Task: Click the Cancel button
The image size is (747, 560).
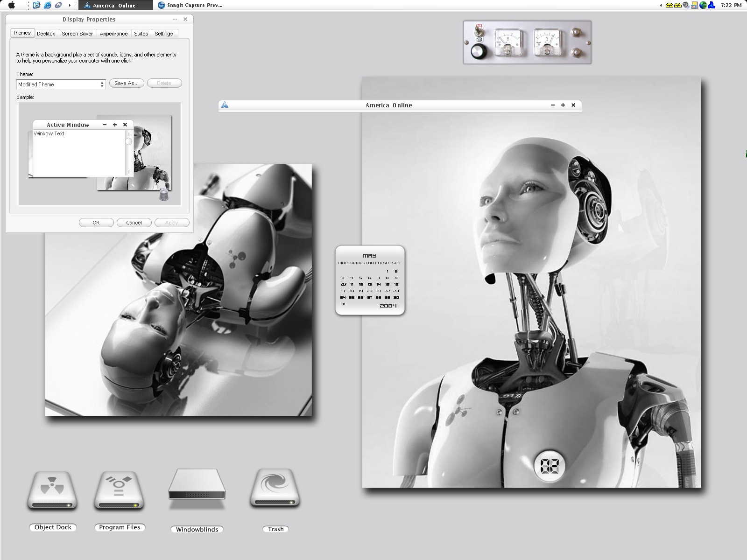Action: tap(134, 223)
